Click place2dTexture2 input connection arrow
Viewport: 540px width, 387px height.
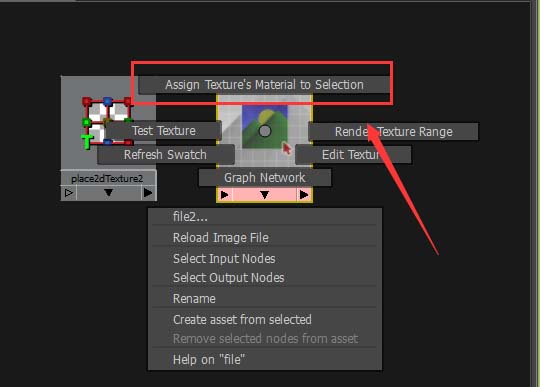coord(69,193)
